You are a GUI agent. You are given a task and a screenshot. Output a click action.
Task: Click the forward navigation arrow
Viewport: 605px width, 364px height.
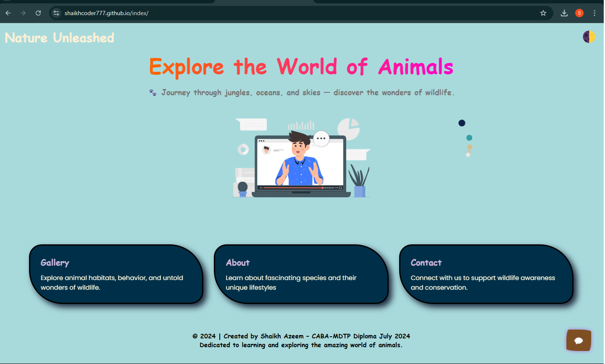point(23,13)
